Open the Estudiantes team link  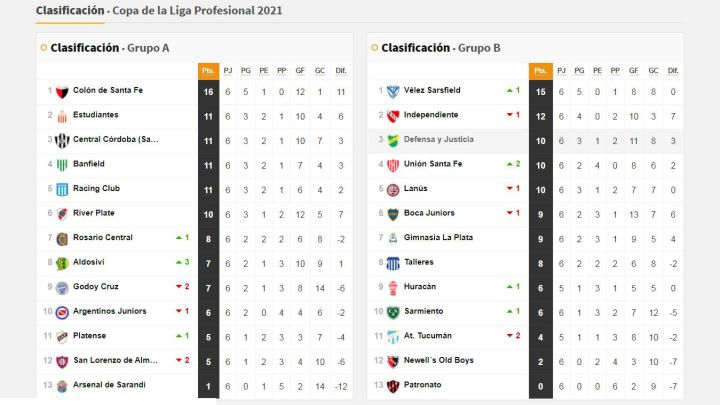click(96, 115)
